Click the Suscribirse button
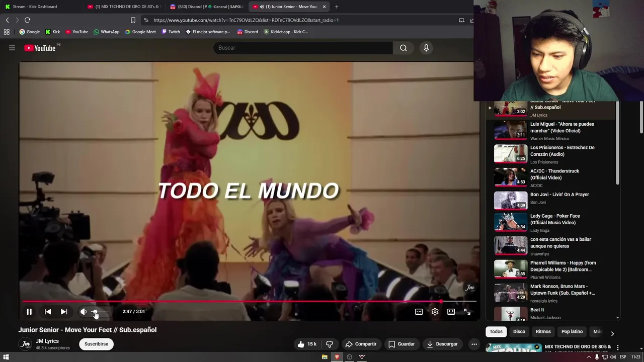This screenshot has width=644, height=362. [96, 344]
